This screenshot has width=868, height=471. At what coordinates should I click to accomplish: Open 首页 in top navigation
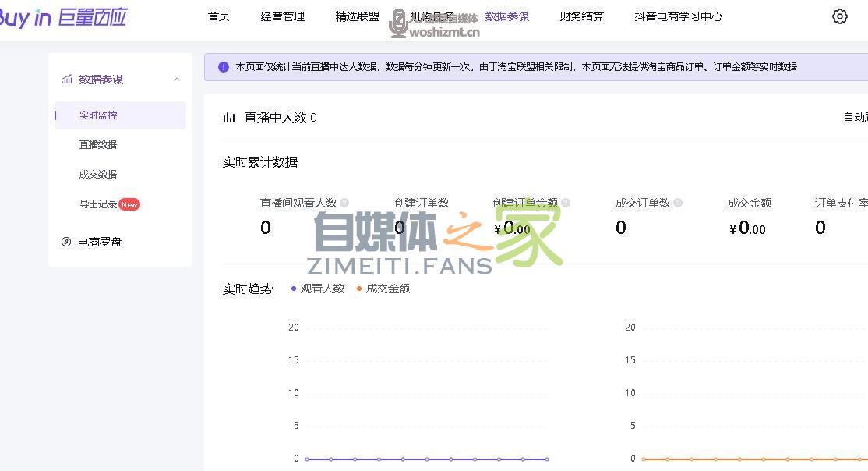click(x=219, y=16)
